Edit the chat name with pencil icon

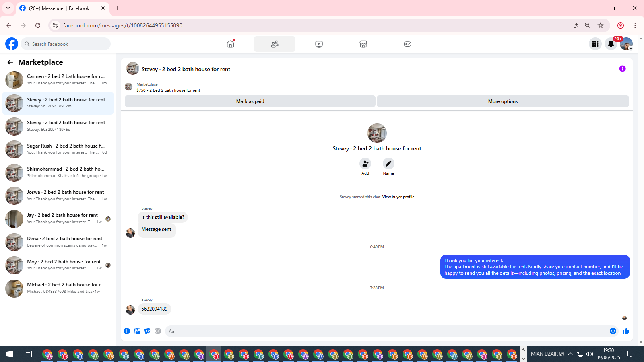click(388, 164)
